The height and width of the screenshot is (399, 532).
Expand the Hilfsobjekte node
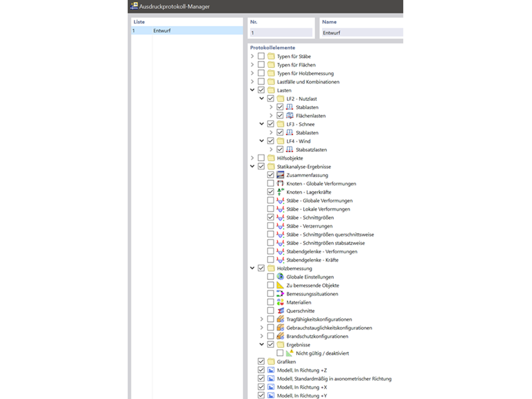[x=252, y=157]
